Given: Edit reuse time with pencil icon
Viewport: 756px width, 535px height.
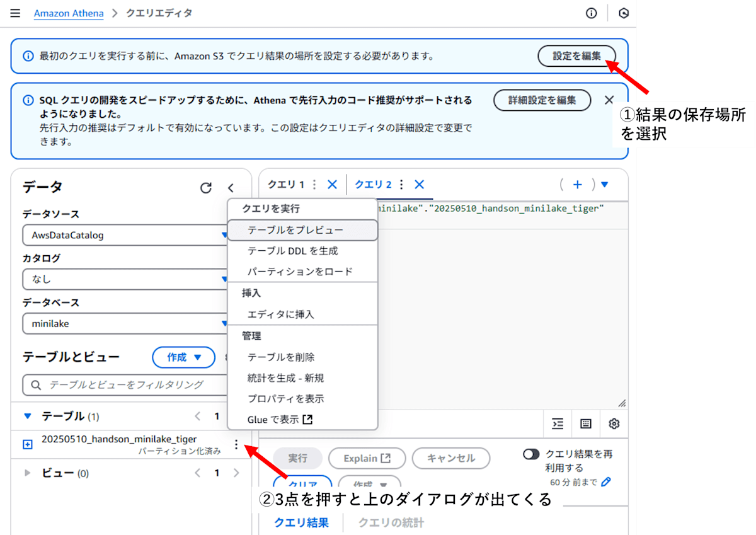Looking at the screenshot, I should pyautogui.click(x=606, y=482).
